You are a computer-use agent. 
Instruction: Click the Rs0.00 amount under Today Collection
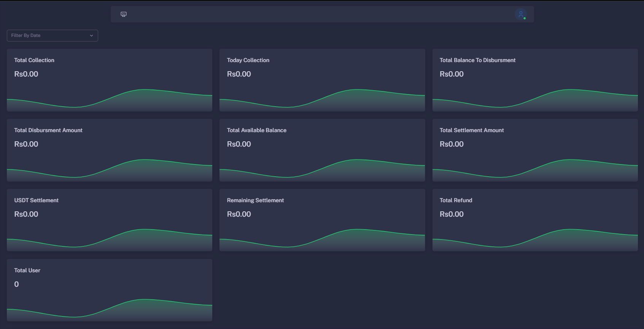pos(239,74)
